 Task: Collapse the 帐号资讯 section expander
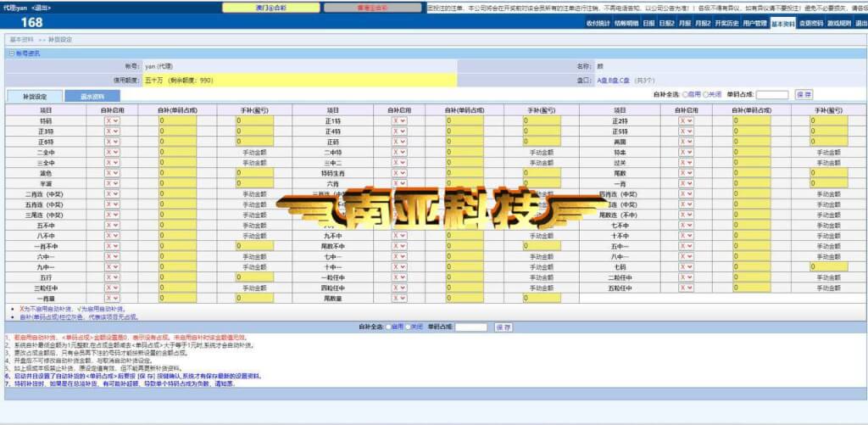(12, 53)
